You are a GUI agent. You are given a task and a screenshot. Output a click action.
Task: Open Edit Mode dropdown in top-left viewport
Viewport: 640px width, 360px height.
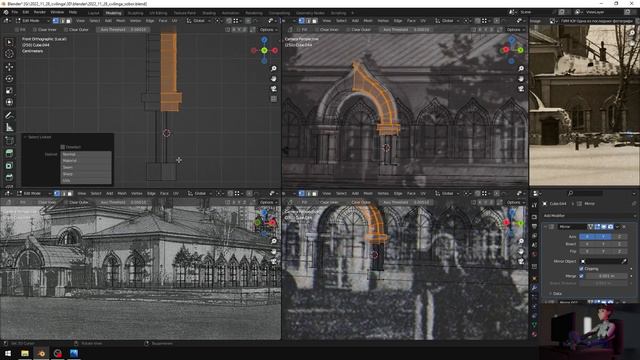click(x=33, y=20)
